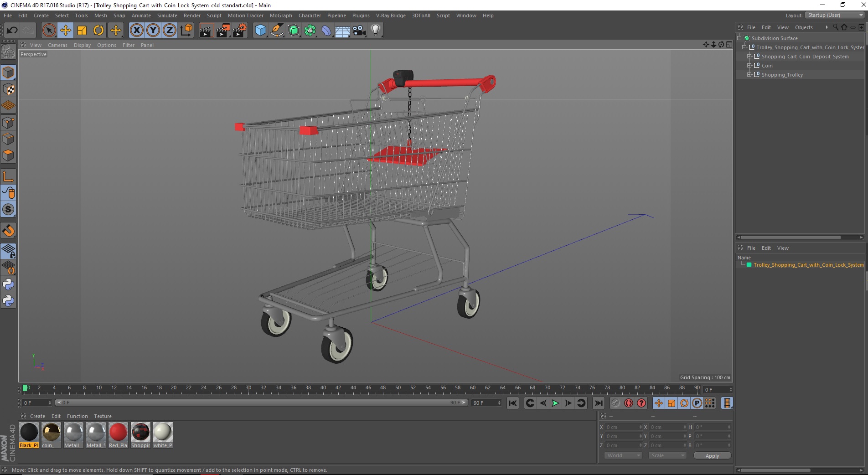Viewport: 868px width, 475px height.
Task: Toggle Z axis lock
Action: pos(170,31)
